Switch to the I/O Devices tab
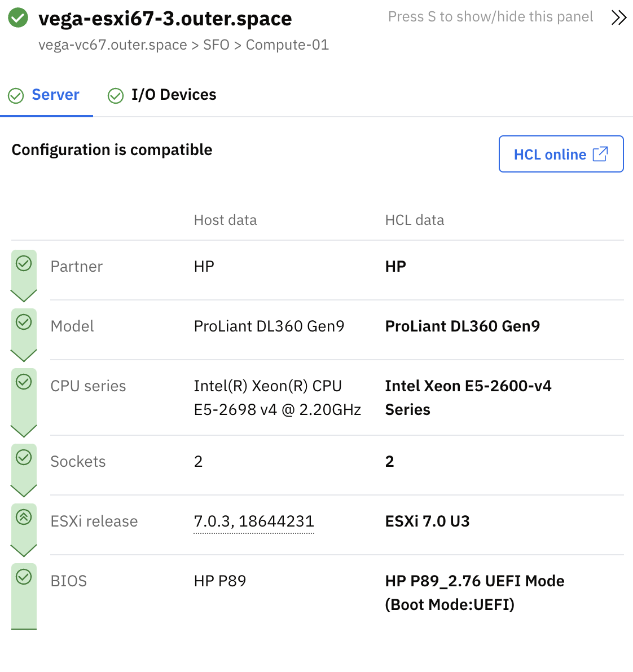Image resolution: width=633 pixels, height=672 pixels. pos(173,95)
